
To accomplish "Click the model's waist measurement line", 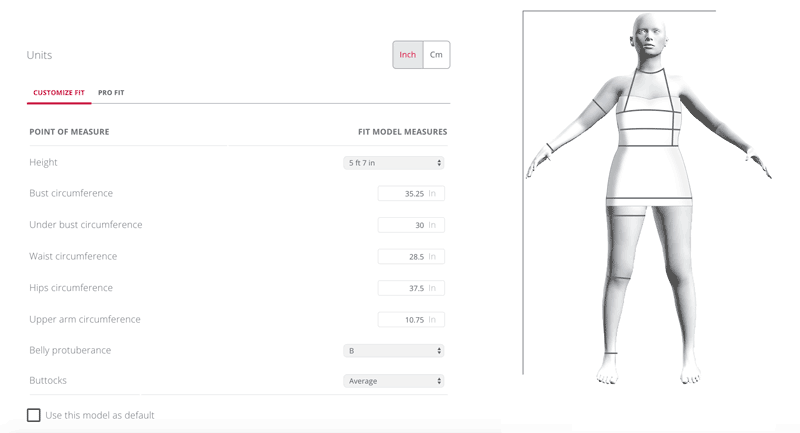I will [x=649, y=146].
